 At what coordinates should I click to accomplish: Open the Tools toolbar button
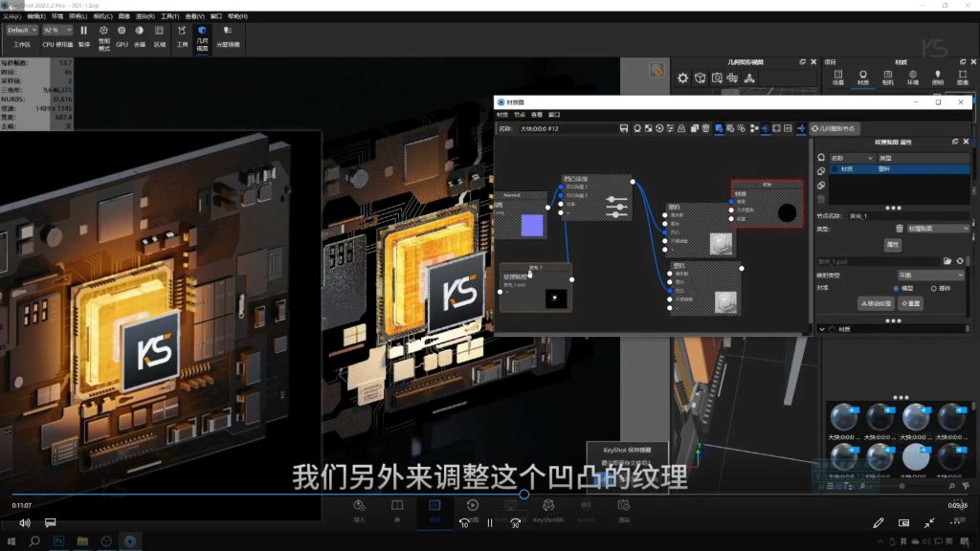click(x=182, y=36)
